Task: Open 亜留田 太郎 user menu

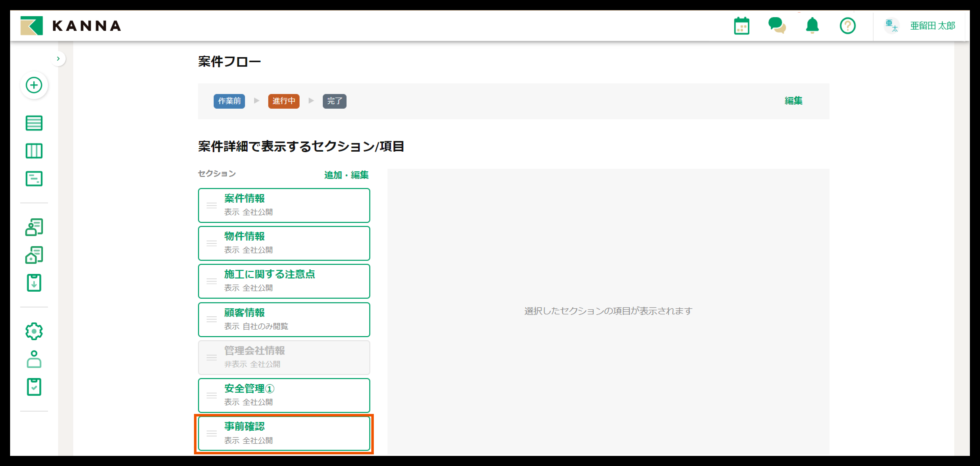Action: point(933,26)
